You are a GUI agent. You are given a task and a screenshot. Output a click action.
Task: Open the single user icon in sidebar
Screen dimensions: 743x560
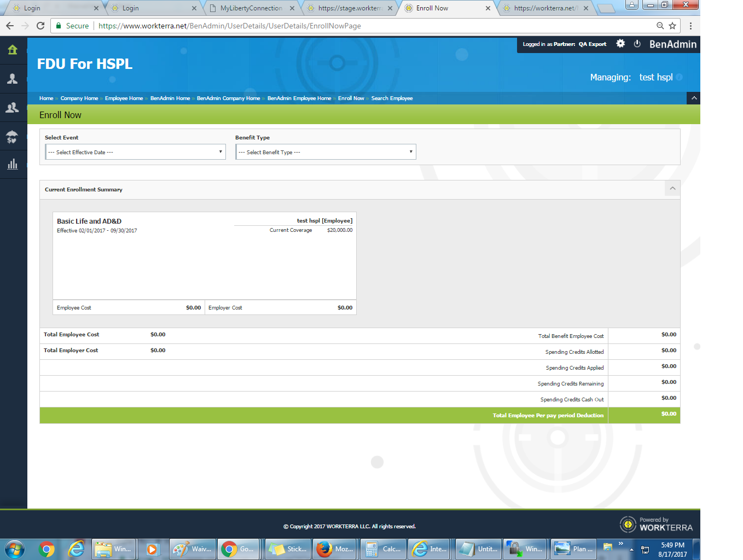13,79
